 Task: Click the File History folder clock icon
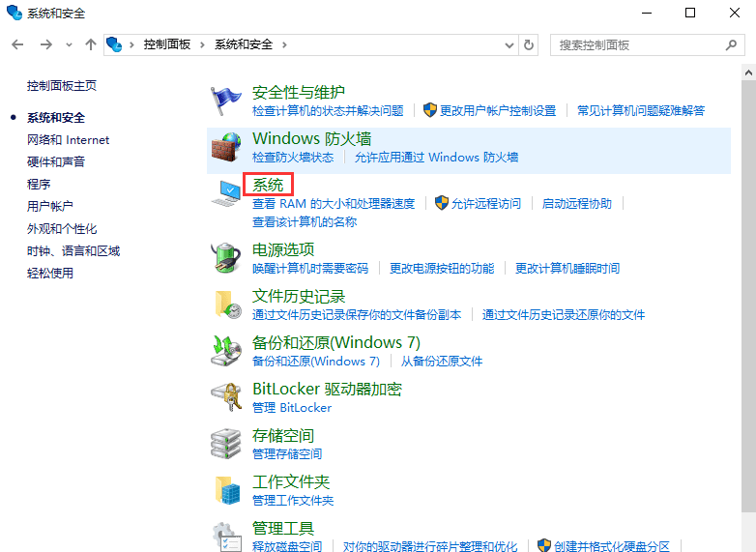(226, 305)
